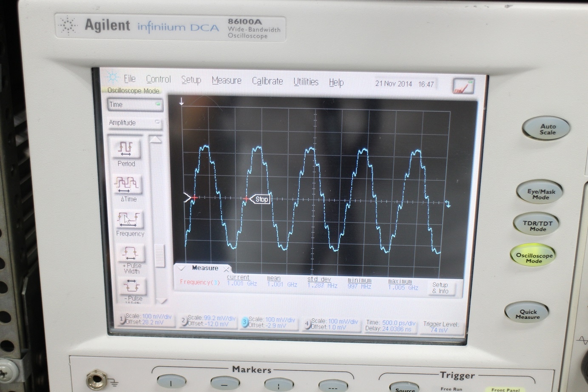Click the current value 1.001 GHz
The width and height of the screenshot is (588, 392).
click(x=242, y=284)
